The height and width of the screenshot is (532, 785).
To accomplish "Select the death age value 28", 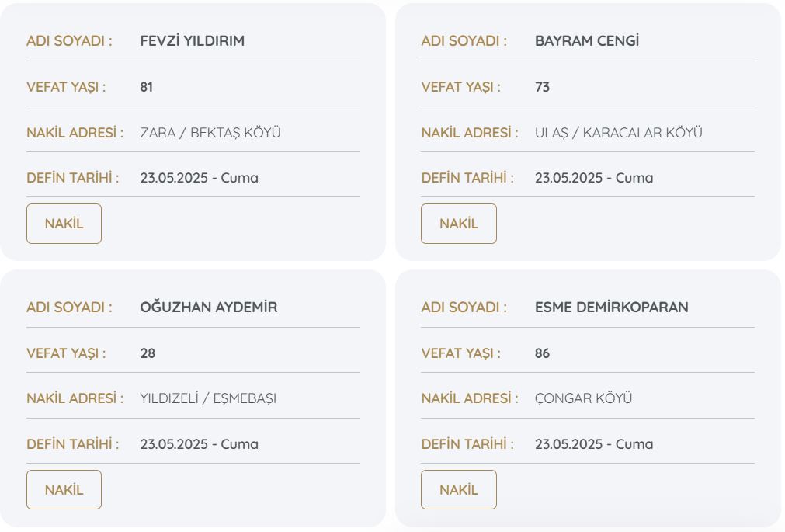I will click(x=148, y=353).
